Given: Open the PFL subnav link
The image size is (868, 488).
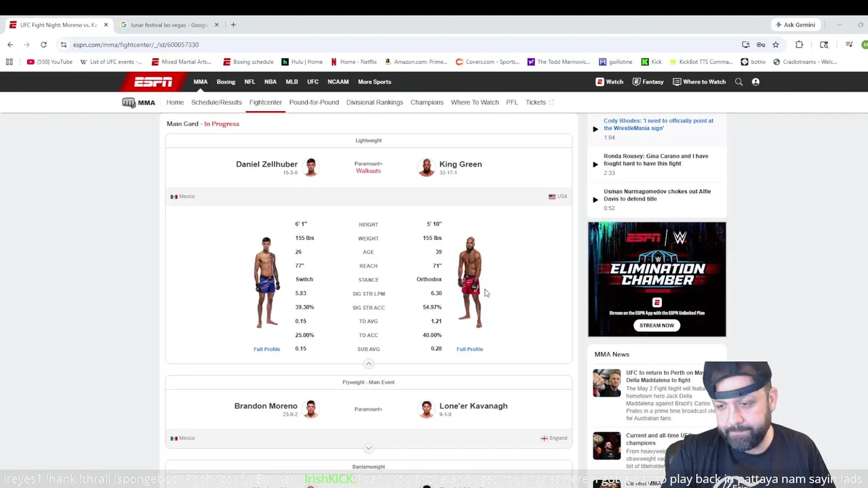Looking at the screenshot, I should point(512,102).
